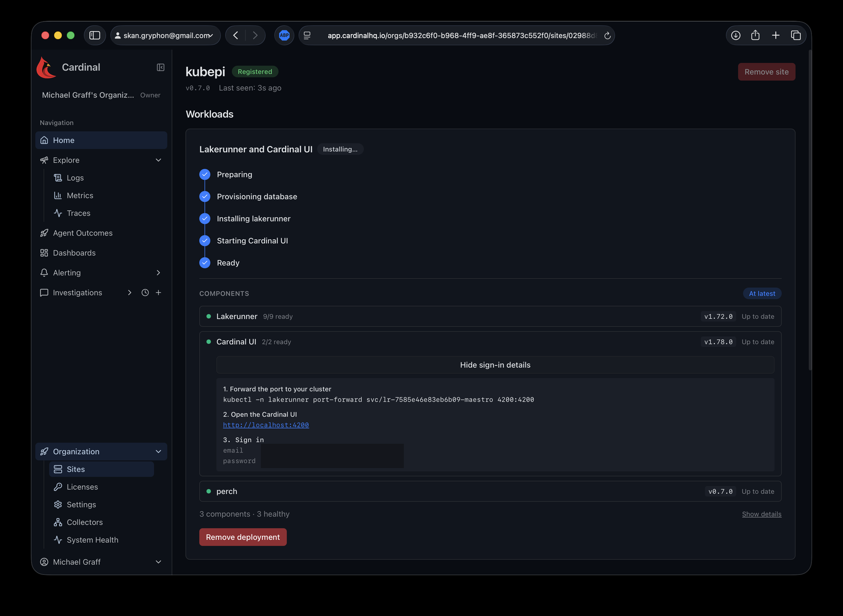
Task: Open the page reader view icon
Action: [307, 35]
